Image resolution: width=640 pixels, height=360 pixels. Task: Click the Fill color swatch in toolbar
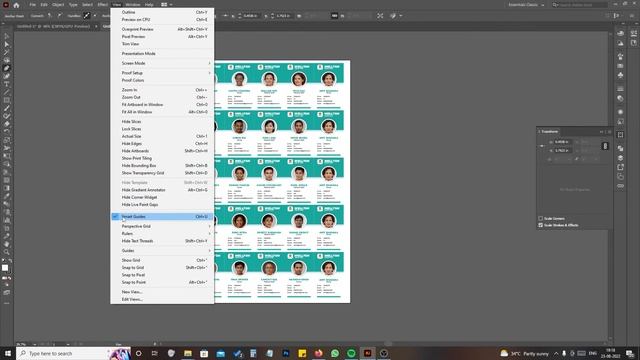pyautogui.click(x=5, y=268)
